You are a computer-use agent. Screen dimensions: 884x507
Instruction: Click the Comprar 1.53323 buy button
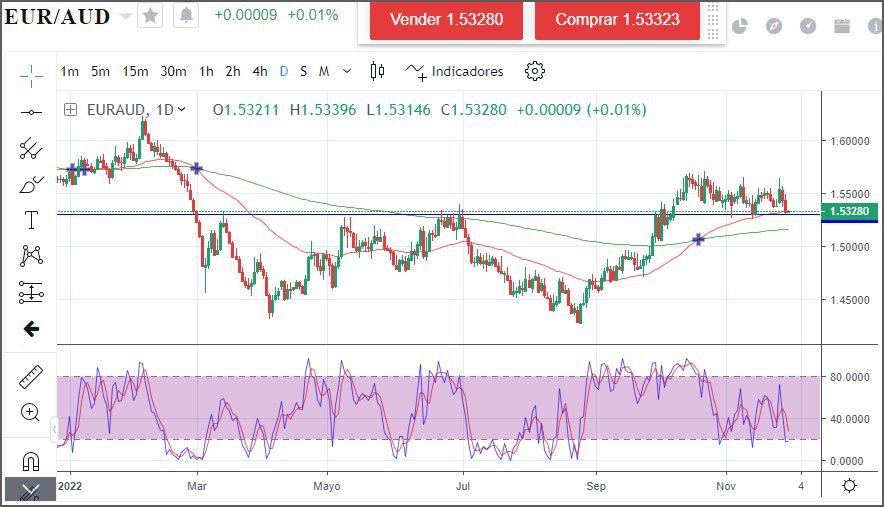point(616,20)
